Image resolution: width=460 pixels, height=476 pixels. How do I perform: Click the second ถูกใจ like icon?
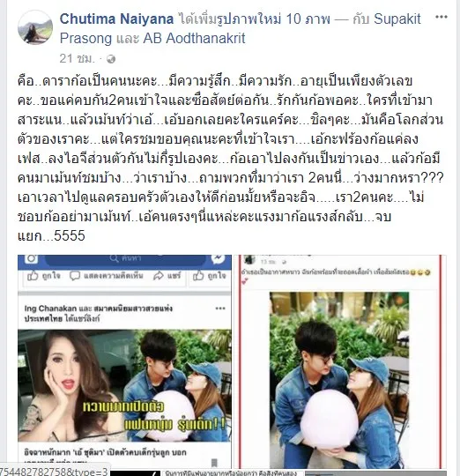click(x=198, y=276)
